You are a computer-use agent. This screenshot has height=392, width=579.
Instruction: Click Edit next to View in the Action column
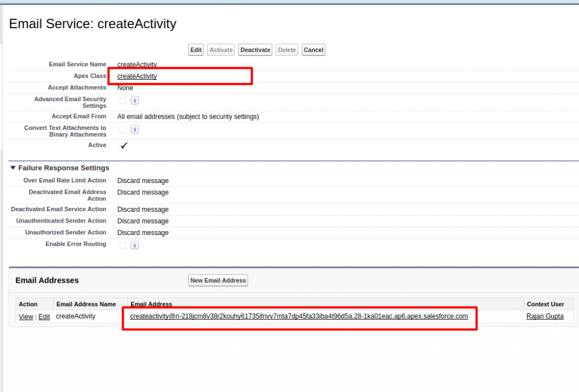pyautogui.click(x=44, y=316)
